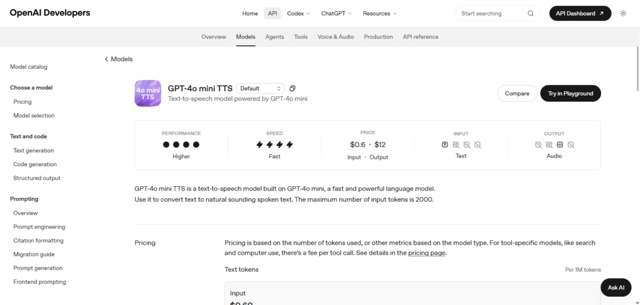Image resolution: width=644 pixels, height=305 pixels.
Task: Click the speed lightning bolts rating
Action: click(x=274, y=145)
